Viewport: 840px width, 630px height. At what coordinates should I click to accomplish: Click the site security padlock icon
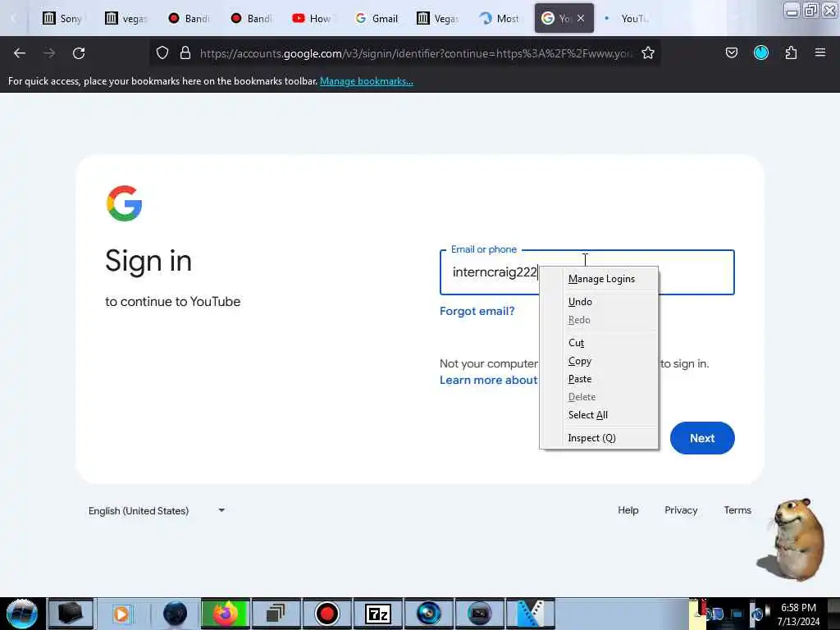click(x=185, y=52)
